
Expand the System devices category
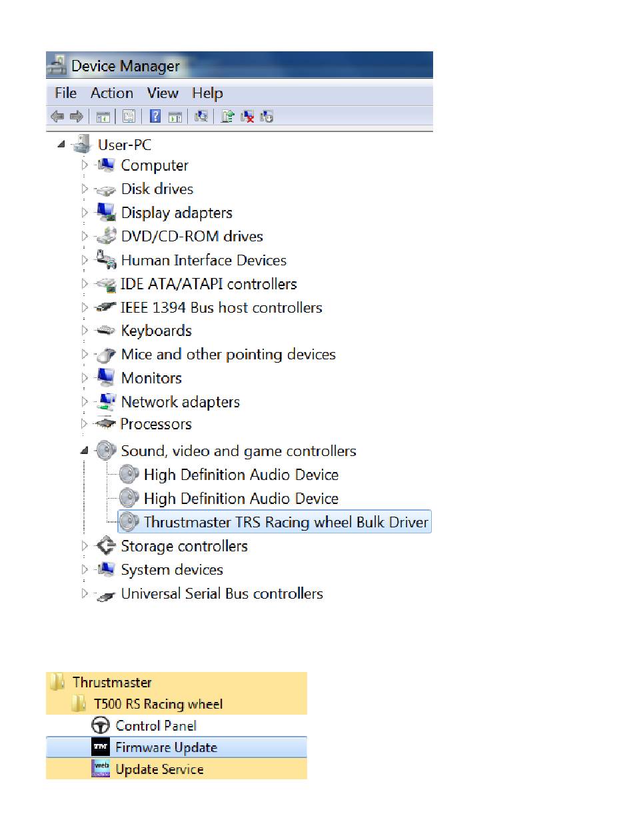(85, 569)
